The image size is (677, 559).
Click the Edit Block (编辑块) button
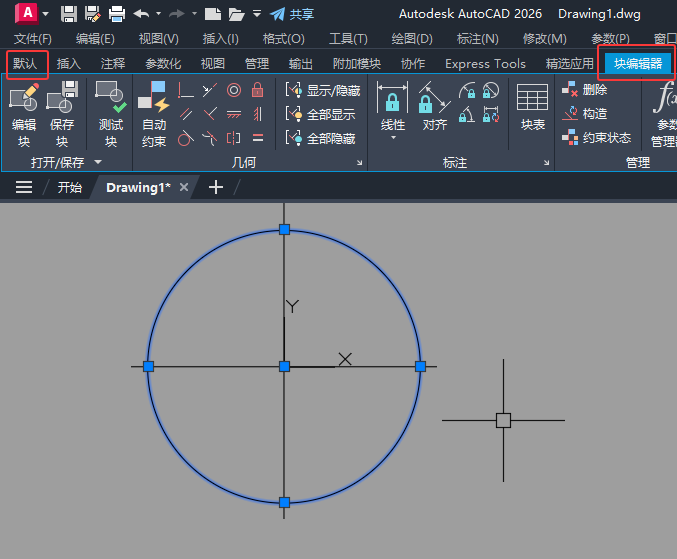(x=24, y=114)
